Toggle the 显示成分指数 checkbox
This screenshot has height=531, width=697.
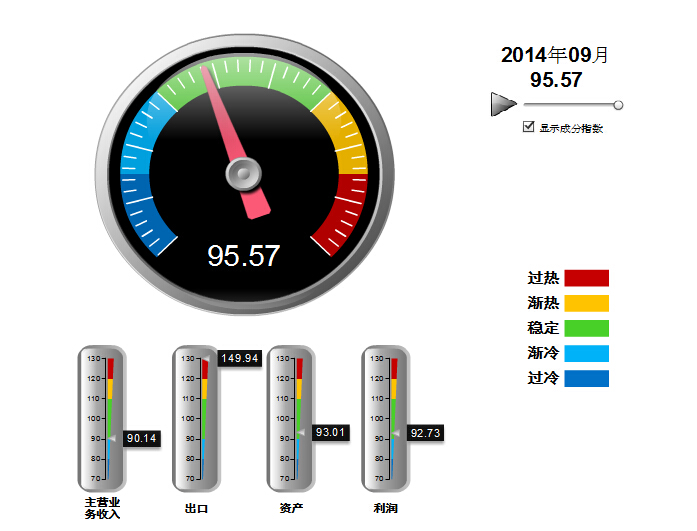tap(529, 127)
